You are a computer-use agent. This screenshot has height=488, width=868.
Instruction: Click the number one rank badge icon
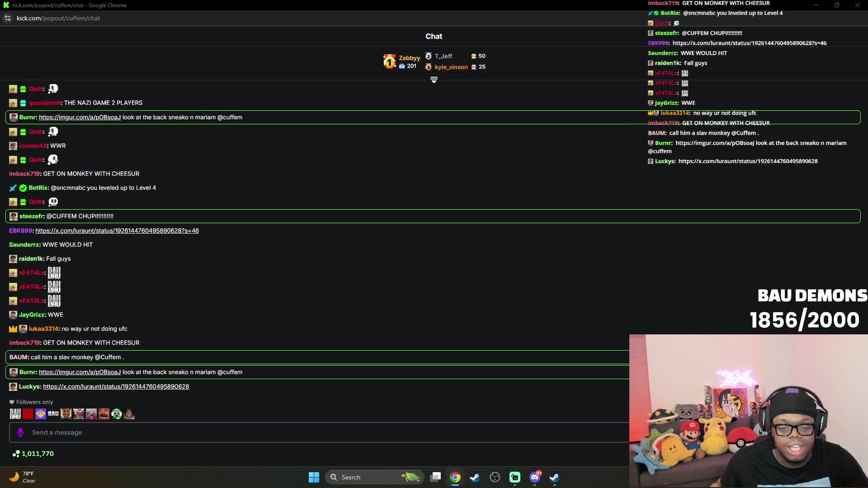click(389, 61)
